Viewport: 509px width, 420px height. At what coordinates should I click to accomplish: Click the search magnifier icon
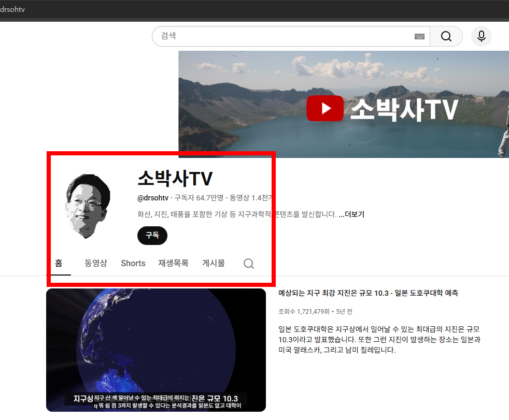tap(446, 36)
